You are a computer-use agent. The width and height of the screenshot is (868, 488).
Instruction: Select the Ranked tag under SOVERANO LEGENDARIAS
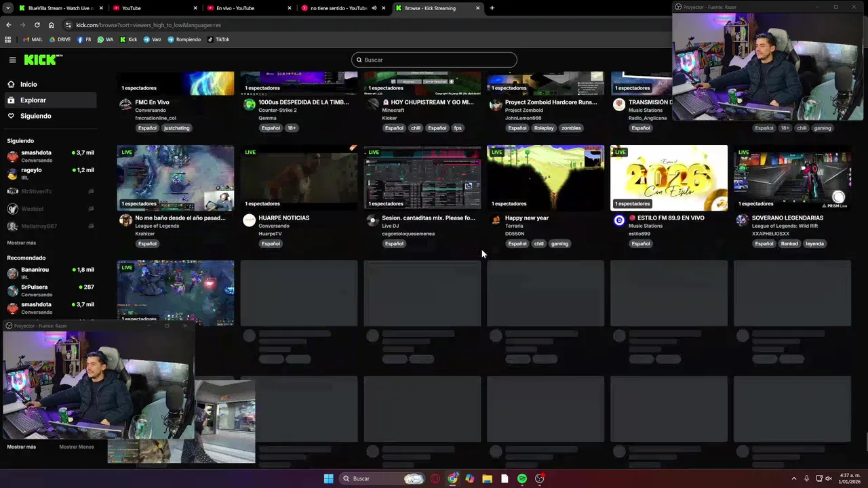pyautogui.click(x=789, y=243)
